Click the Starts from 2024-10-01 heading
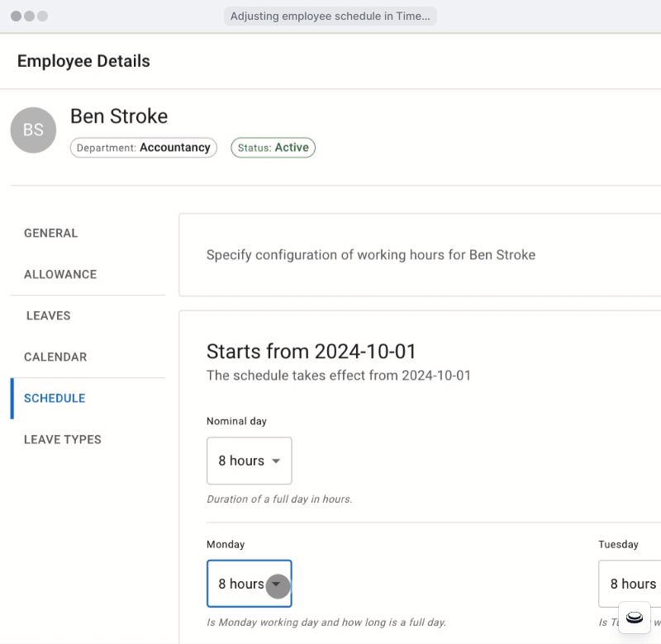 311,351
